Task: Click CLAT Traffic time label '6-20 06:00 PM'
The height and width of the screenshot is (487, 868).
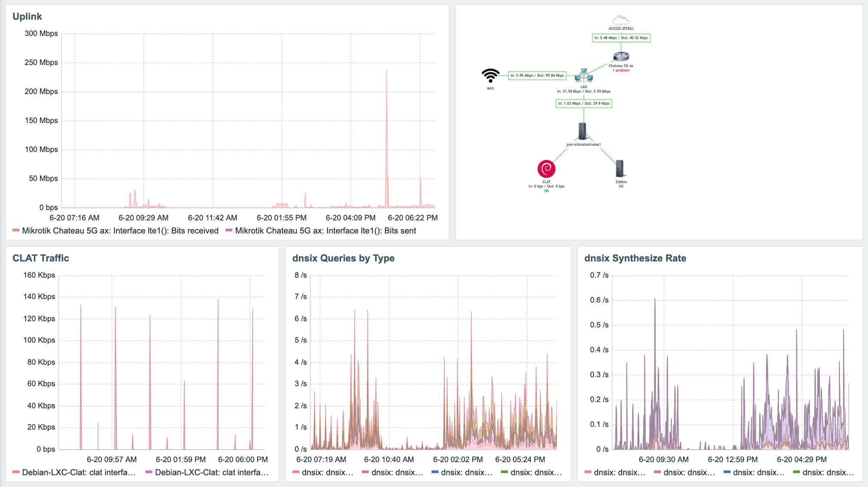Action: (x=243, y=460)
